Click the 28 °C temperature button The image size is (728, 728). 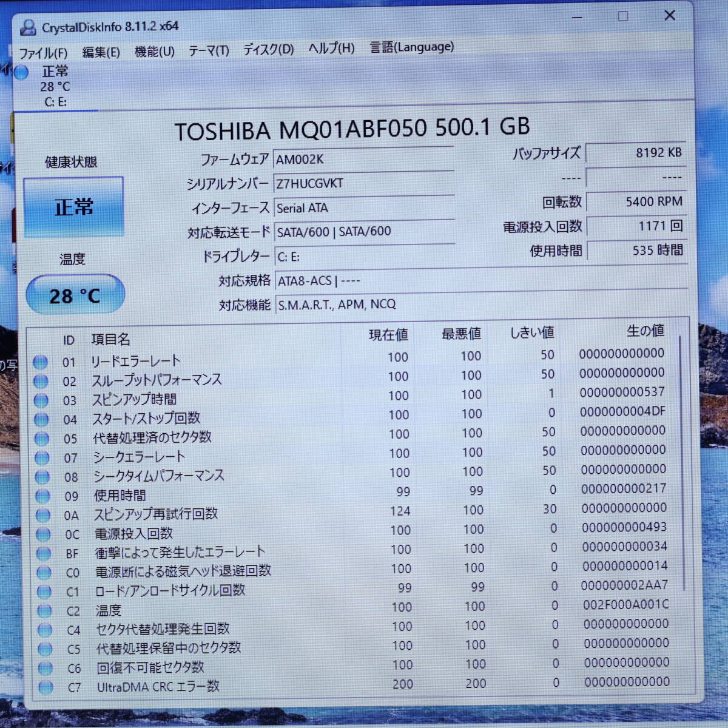[x=75, y=295]
